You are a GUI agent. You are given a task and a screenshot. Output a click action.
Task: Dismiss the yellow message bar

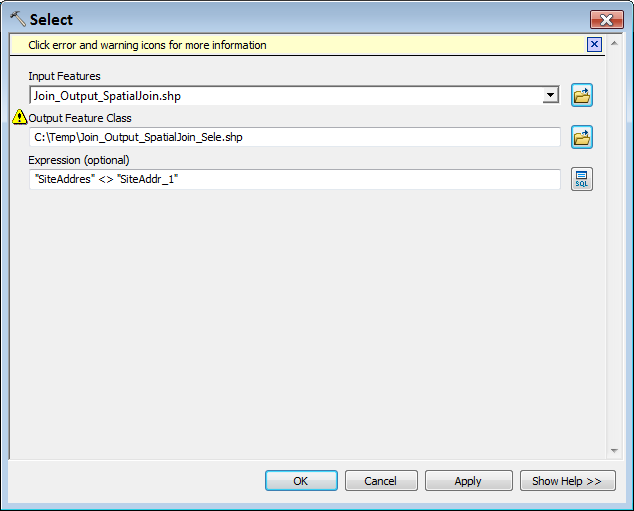pyautogui.click(x=594, y=44)
